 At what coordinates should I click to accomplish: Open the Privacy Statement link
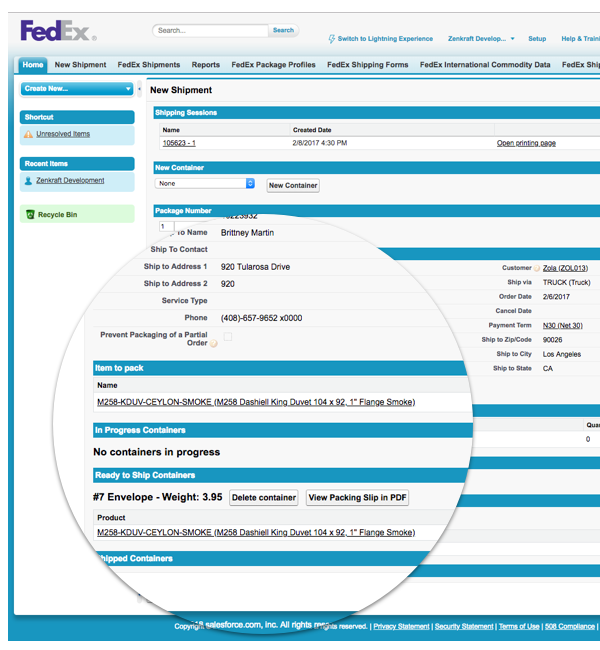pos(401,626)
